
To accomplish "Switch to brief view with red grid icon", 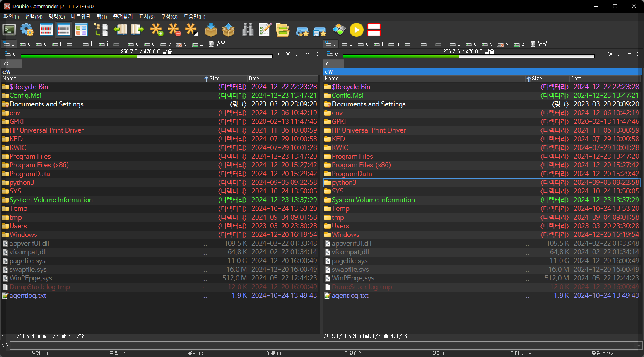I will click(46, 30).
